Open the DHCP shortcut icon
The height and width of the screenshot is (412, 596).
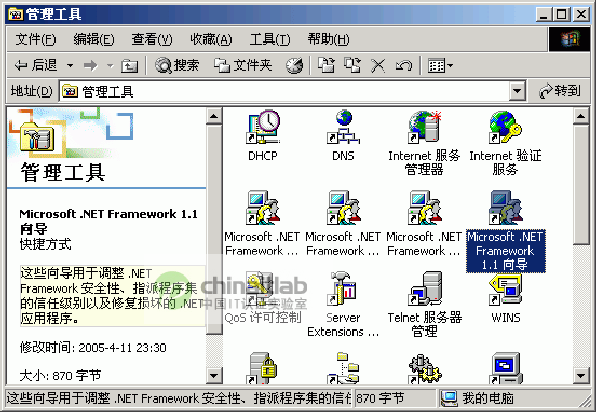263,127
